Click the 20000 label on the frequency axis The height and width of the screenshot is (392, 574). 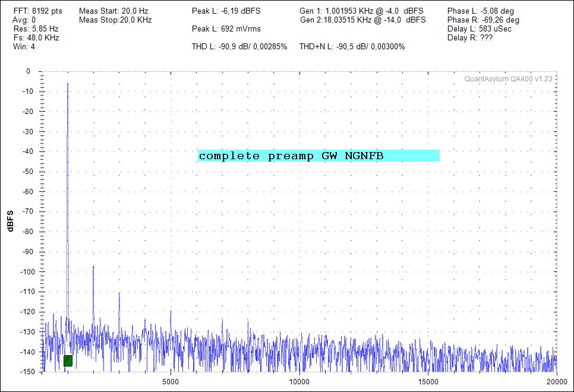point(557,382)
